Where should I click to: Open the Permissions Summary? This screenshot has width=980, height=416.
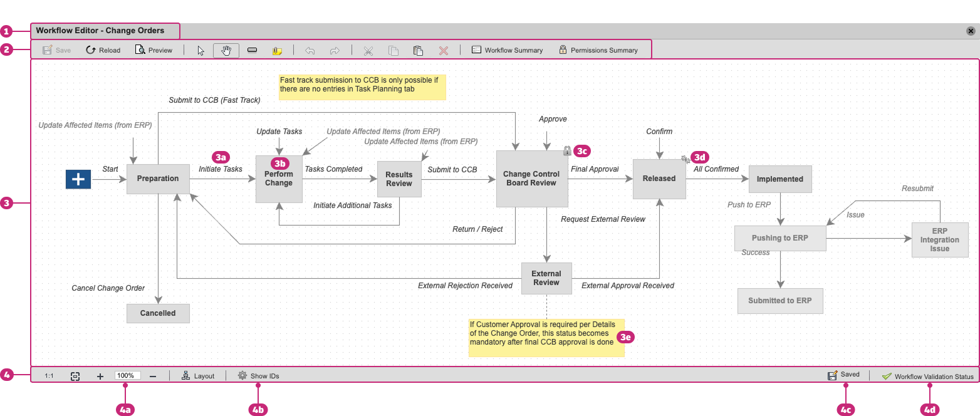600,49
